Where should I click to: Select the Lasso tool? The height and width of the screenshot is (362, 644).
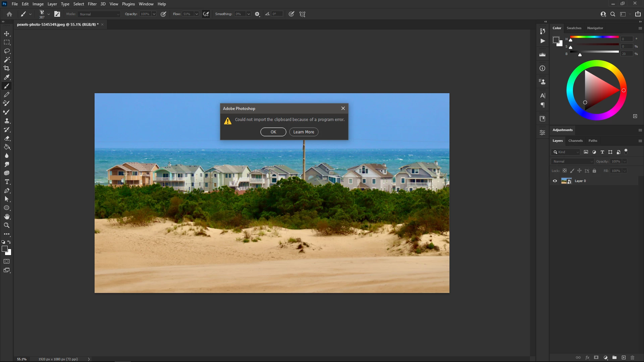click(x=7, y=51)
